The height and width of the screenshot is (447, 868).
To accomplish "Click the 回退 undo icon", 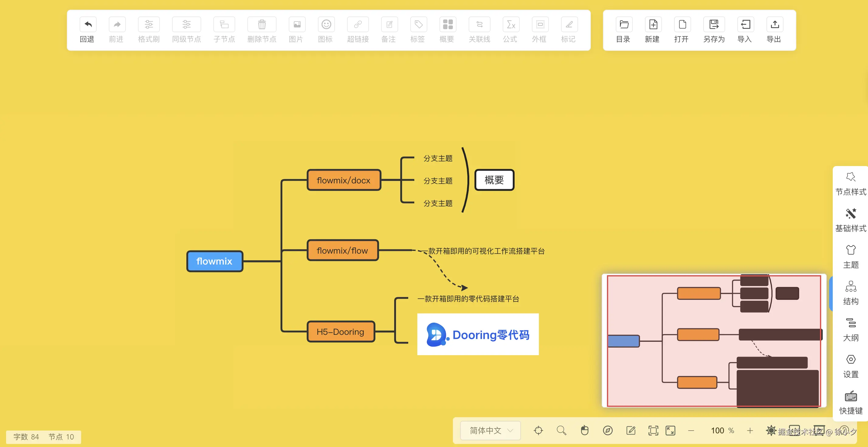I will [88, 25].
